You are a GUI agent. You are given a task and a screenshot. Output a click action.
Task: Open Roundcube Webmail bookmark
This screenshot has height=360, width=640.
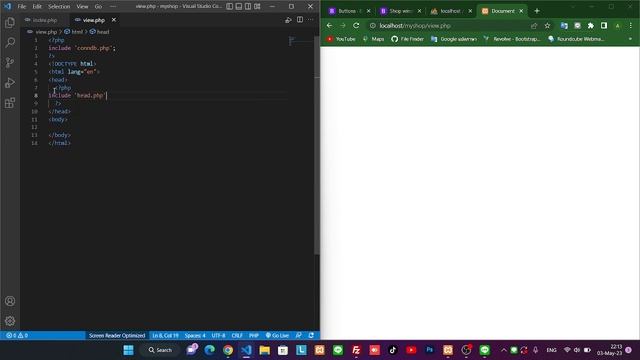[576, 39]
